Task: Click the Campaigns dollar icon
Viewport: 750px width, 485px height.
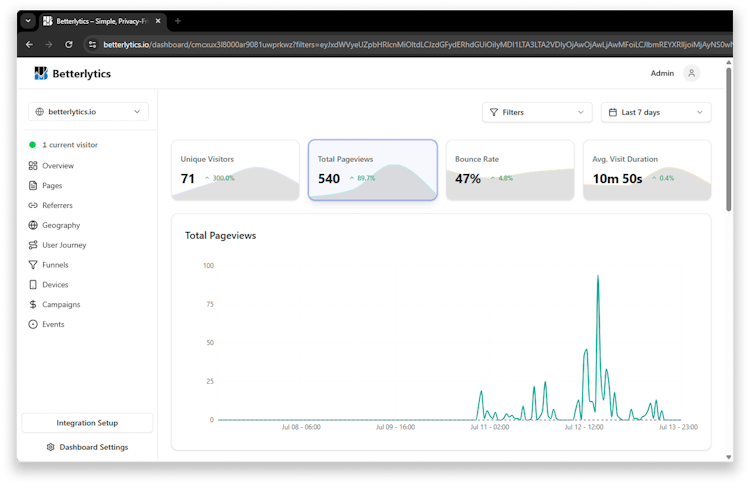Action: (33, 304)
